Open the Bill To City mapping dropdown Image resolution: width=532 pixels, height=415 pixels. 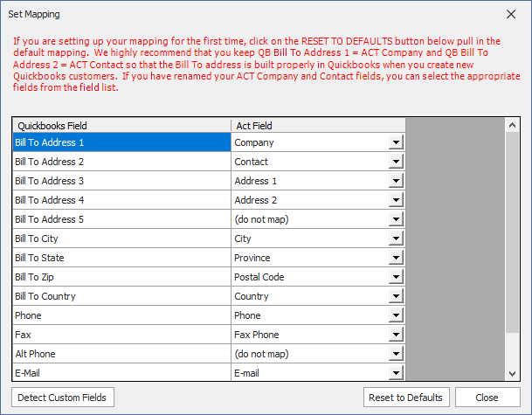coord(396,239)
